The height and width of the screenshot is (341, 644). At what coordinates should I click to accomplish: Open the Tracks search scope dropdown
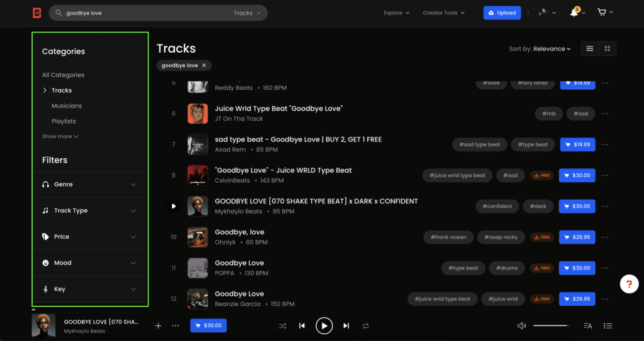247,13
